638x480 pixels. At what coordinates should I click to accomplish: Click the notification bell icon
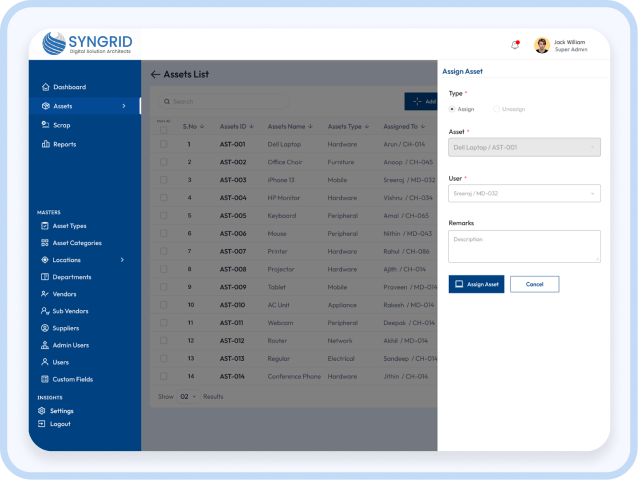pos(515,45)
